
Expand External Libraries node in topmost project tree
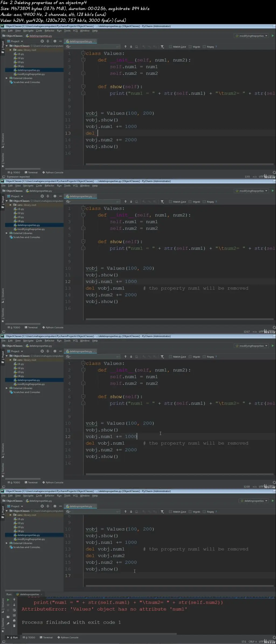tap(7, 78)
